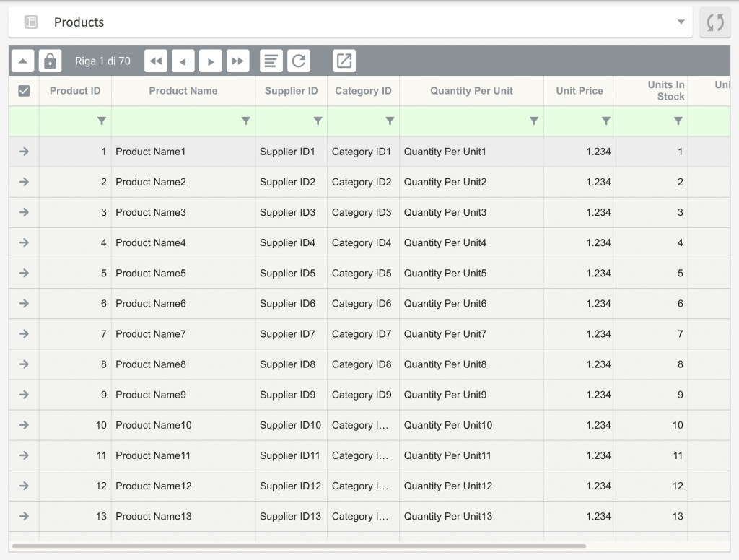Open the Product Name filter funnel
Screen dimensions: 739x560
(245, 121)
